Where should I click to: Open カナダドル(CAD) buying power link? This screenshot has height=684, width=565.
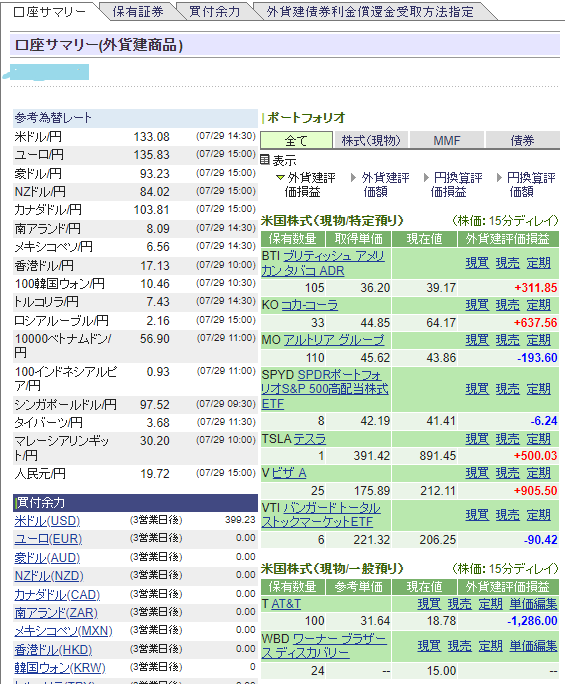[x=57, y=595]
